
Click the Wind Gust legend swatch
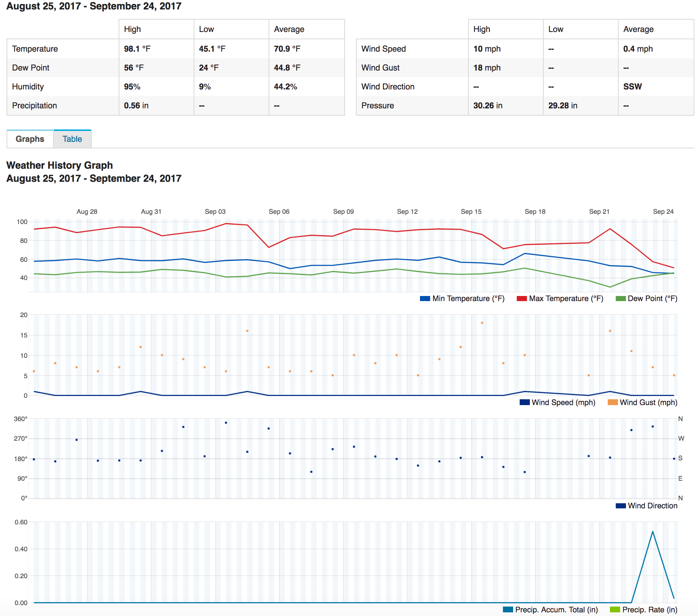[x=613, y=402]
